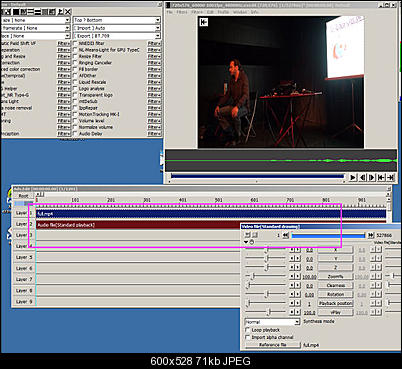Enable Normalize volume checkbox
This screenshot has height=369, width=402.
(75, 127)
